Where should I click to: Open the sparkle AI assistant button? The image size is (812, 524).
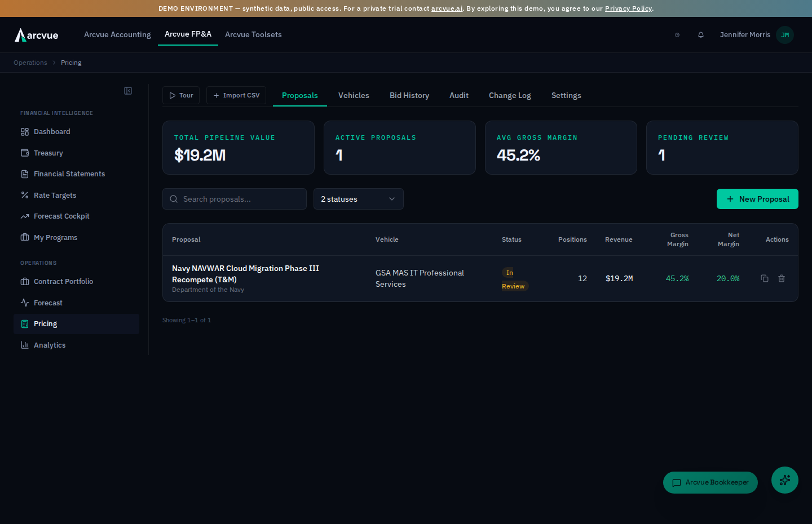coord(785,480)
